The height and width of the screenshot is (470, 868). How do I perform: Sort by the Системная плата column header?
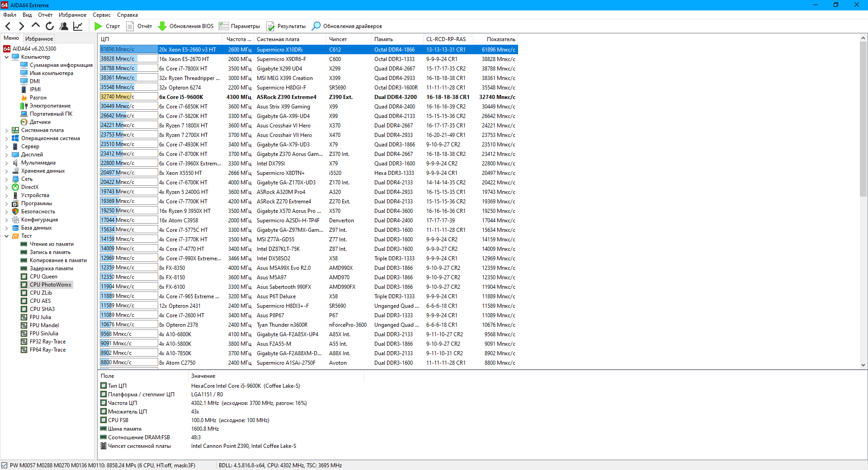point(290,39)
